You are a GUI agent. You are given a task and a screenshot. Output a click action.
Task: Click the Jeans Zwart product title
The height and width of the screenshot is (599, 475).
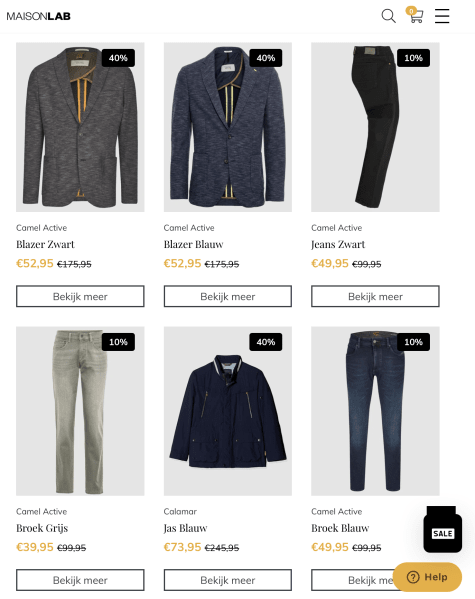pyautogui.click(x=338, y=244)
